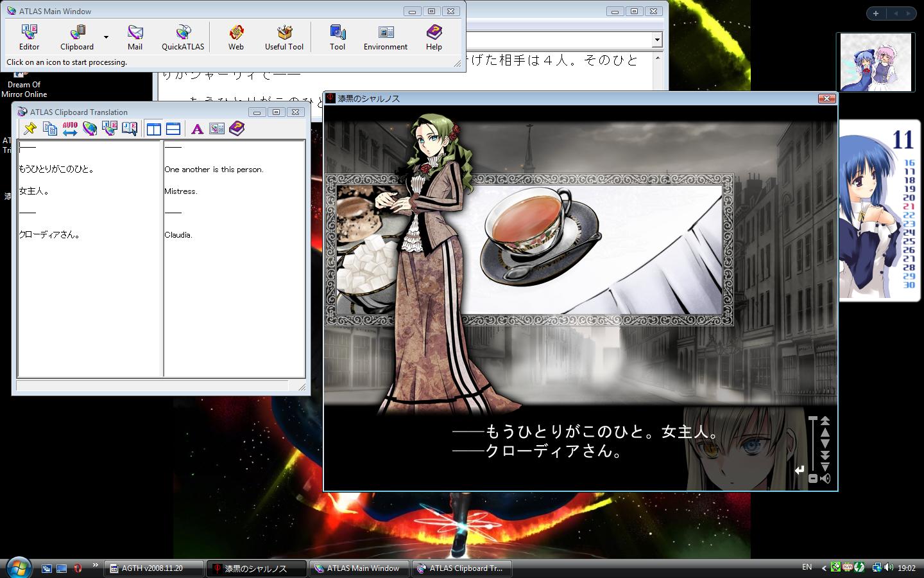The width and height of the screenshot is (924, 578).
Task: Expand the Clipboard dropdown arrow
Action: 106,37
